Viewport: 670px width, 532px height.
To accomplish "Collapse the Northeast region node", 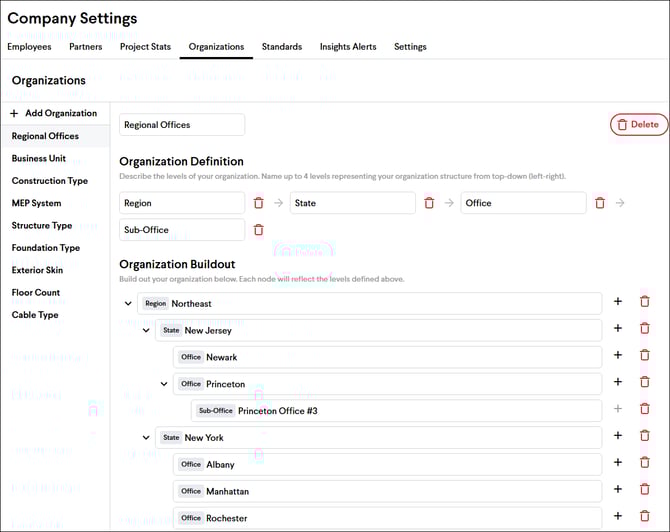I will click(128, 303).
